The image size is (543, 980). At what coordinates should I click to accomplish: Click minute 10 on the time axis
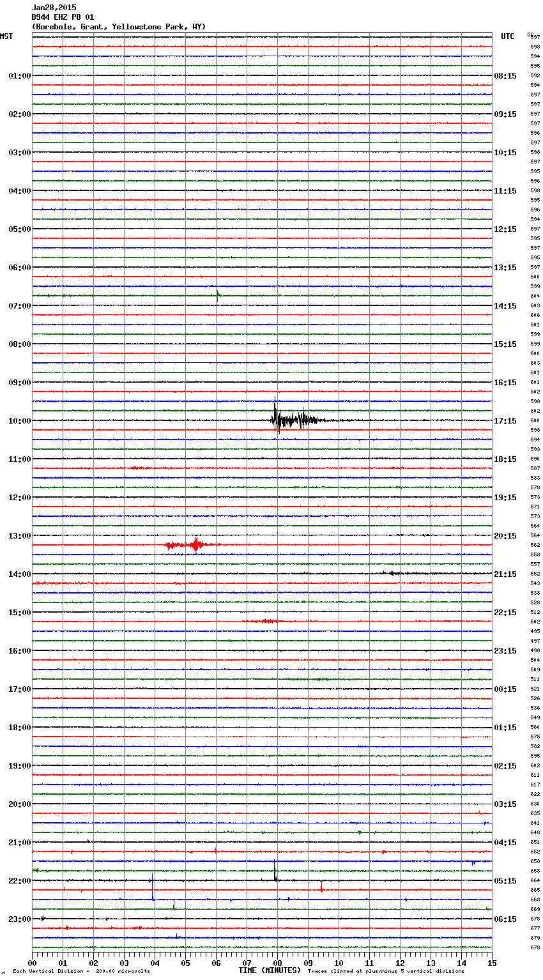coord(339,963)
